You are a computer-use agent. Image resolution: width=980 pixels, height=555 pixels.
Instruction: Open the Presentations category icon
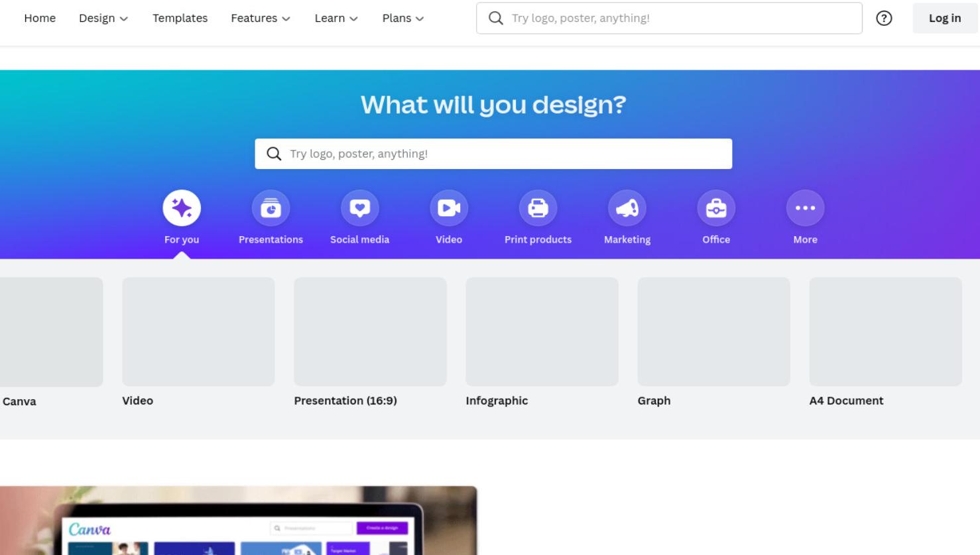[271, 208]
